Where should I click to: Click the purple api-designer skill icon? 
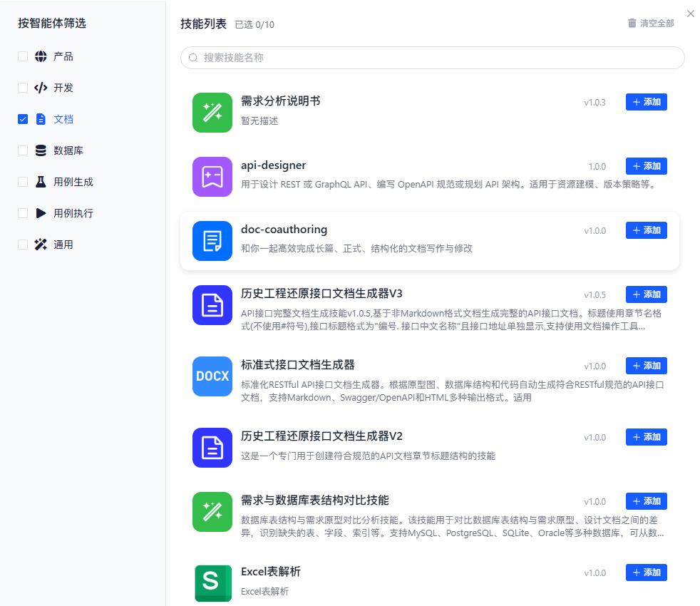212,177
